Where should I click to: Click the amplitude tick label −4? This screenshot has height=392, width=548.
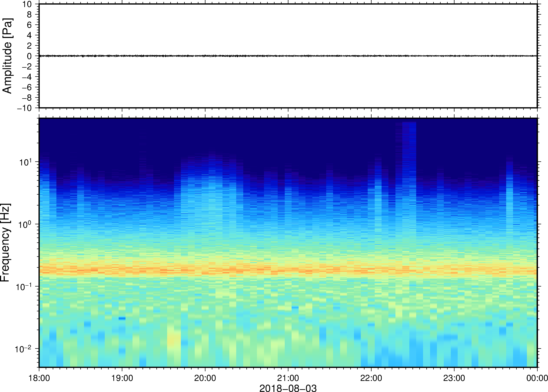click(x=27, y=77)
